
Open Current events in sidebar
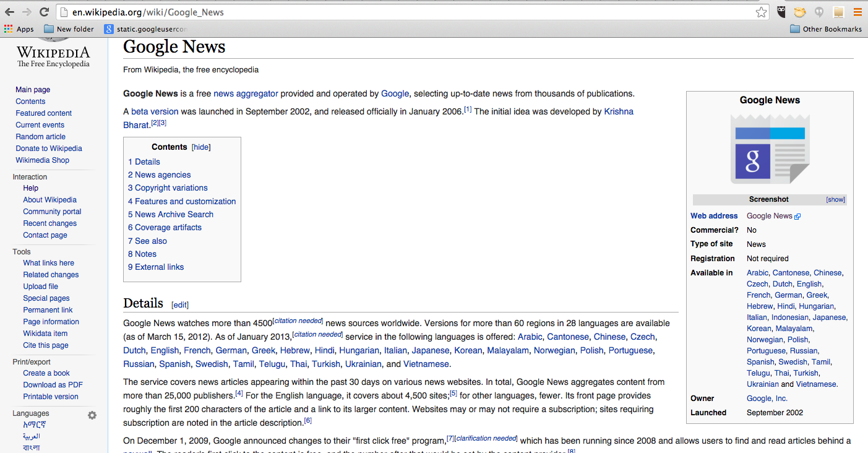pos(40,125)
